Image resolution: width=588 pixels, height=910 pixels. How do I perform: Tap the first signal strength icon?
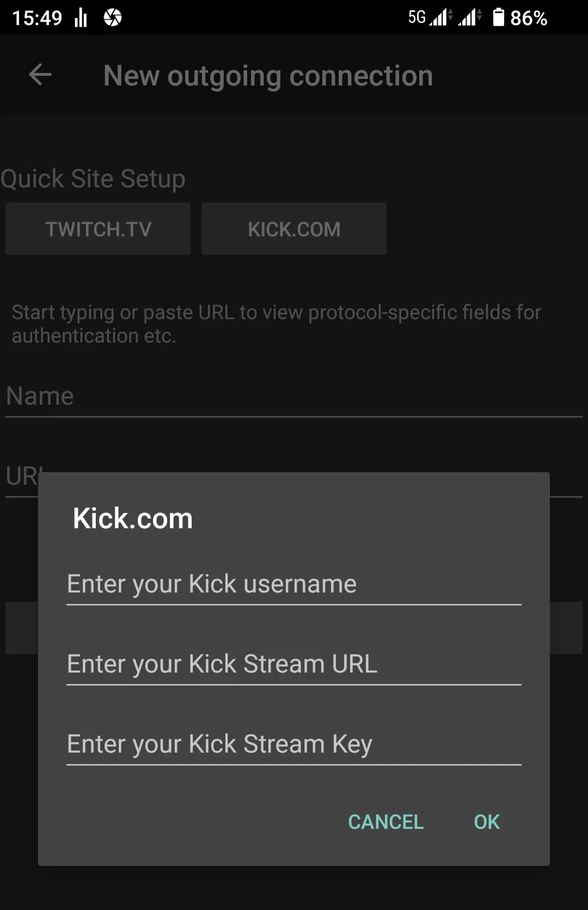point(440,17)
